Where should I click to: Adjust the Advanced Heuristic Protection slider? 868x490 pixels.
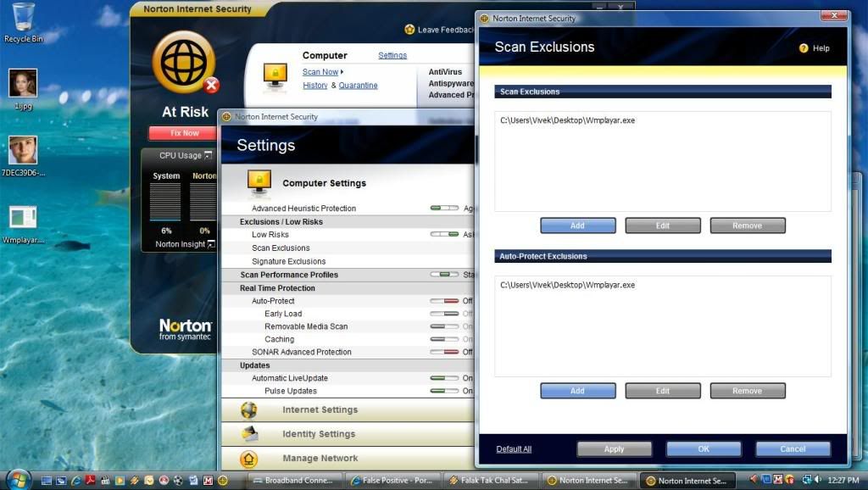(444, 209)
